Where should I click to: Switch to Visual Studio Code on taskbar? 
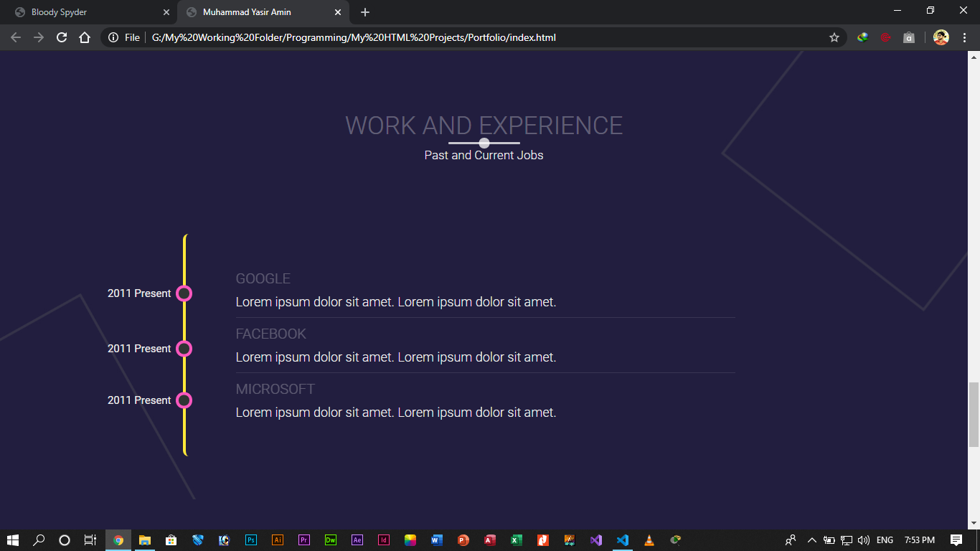[623, 540]
